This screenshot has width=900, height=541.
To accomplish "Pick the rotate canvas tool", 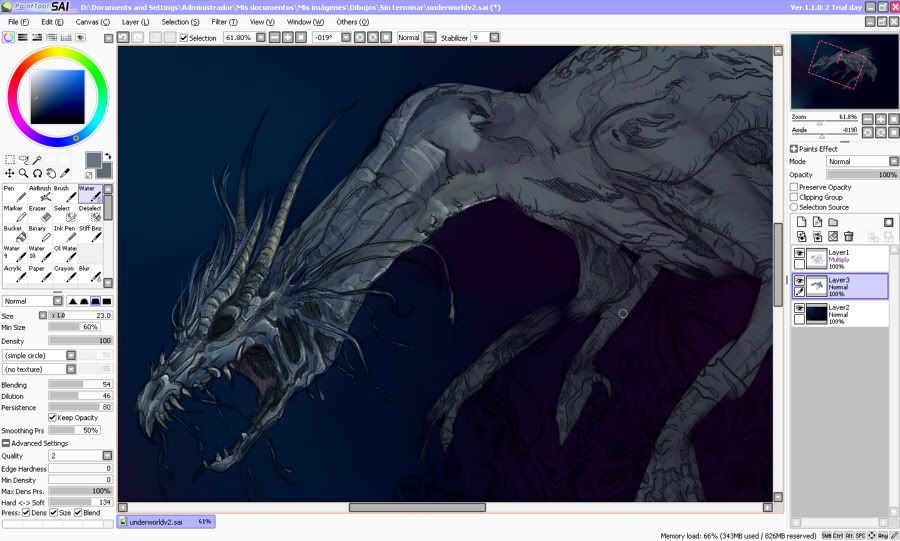I will (x=37, y=173).
